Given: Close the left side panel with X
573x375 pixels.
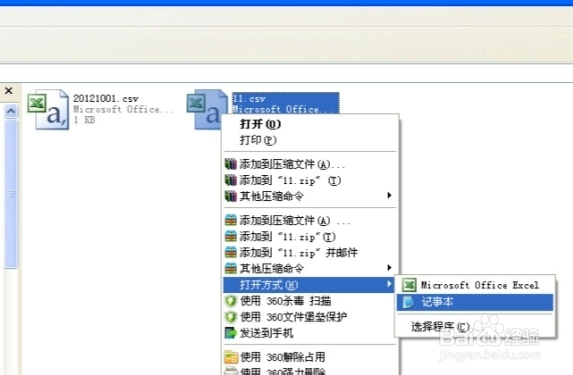Looking at the screenshot, I should click(x=9, y=91).
